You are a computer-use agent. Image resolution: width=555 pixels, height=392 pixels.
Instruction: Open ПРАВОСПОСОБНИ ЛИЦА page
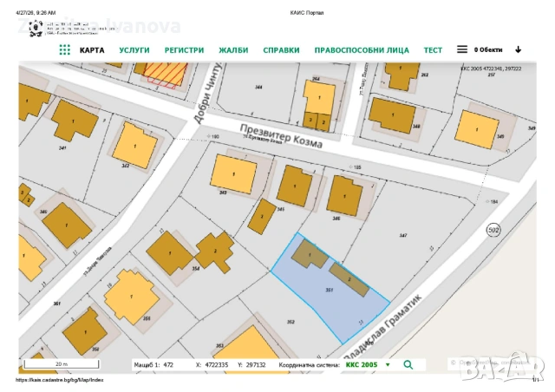[362, 50]
